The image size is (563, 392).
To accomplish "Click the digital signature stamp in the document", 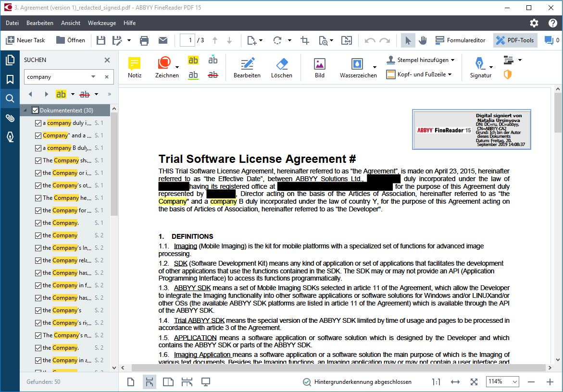I will click(x=472, y=130).
